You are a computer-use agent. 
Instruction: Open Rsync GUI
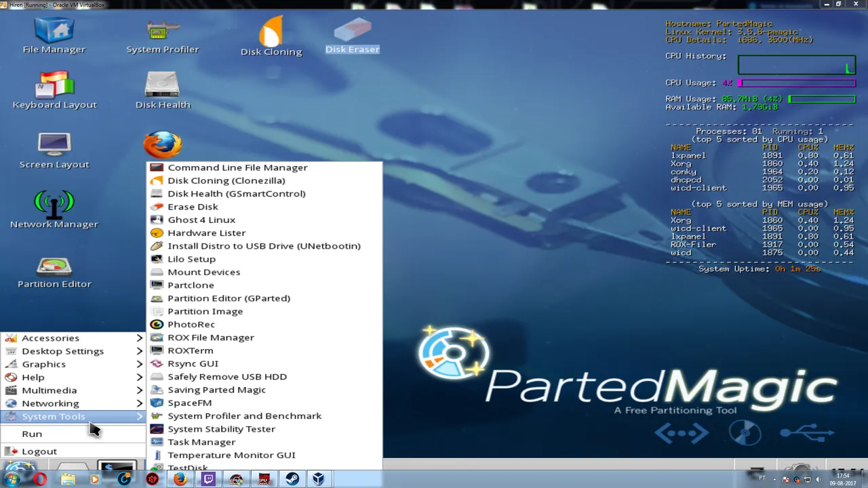[264, 363]
